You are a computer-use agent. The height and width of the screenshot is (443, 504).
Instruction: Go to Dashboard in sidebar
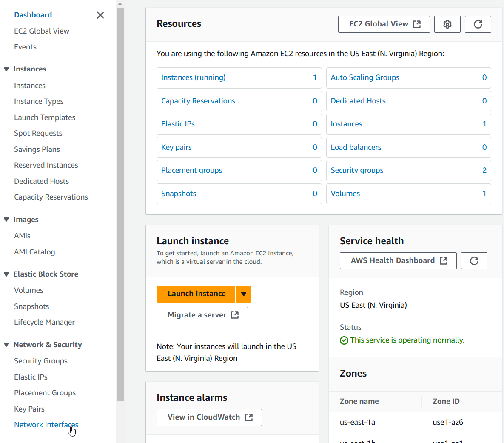33,15
